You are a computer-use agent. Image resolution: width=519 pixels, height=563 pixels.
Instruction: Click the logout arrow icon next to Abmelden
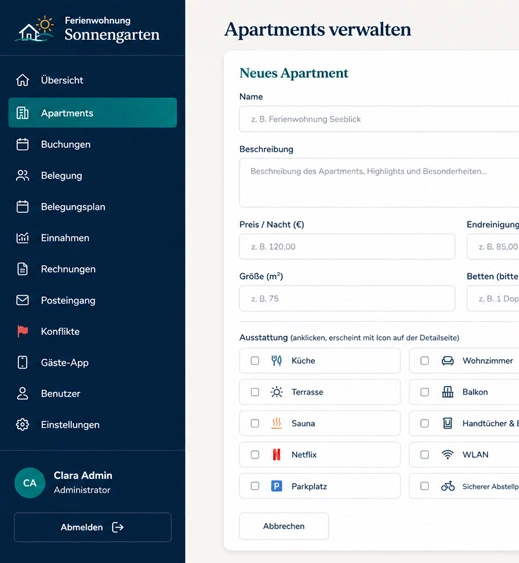point(118,527)
